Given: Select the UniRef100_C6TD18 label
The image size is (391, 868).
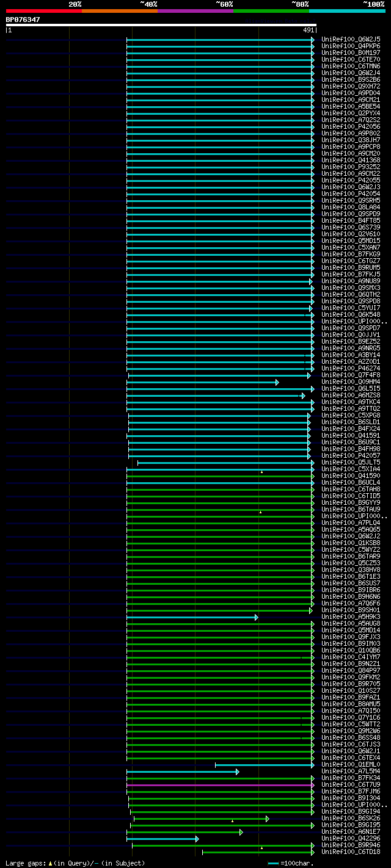Looking at the screenshot, I should pos(351,852).
